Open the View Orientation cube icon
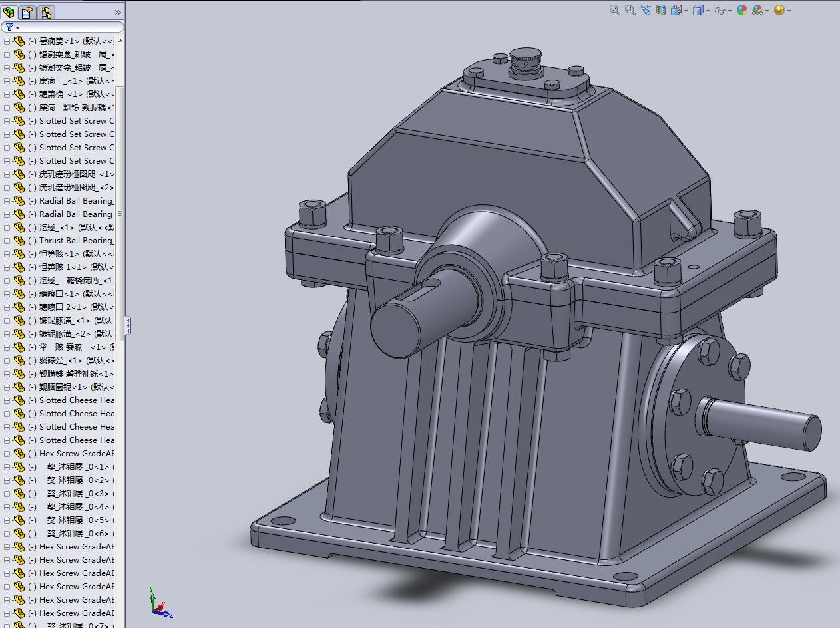Image resolution: width=840 pixels, height=628 pixels. [676, 10]
